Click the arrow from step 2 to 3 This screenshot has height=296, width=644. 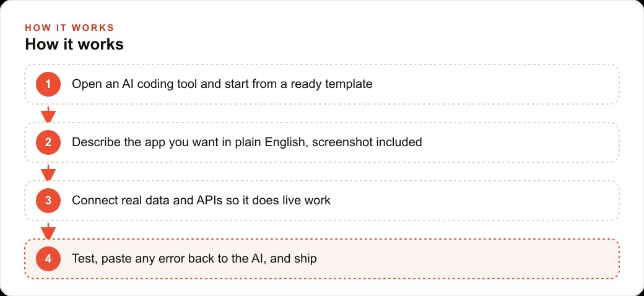48,173
